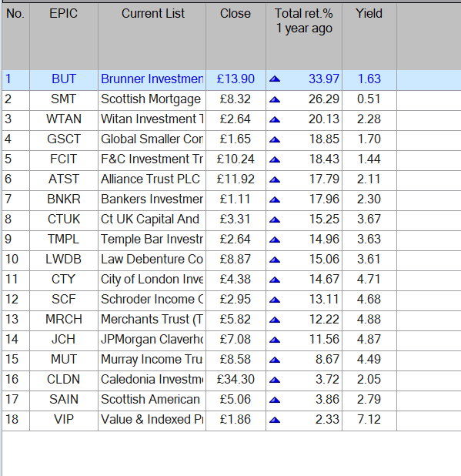Click the up arrow icon in CTY row

click(x=275, y=280)
